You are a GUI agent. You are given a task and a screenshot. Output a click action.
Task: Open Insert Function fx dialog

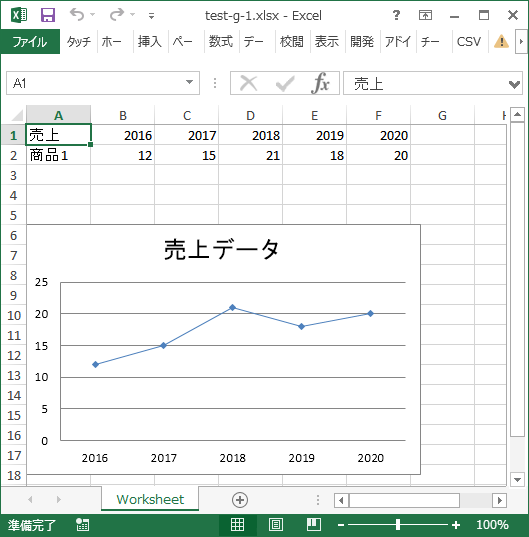[320, 83]
